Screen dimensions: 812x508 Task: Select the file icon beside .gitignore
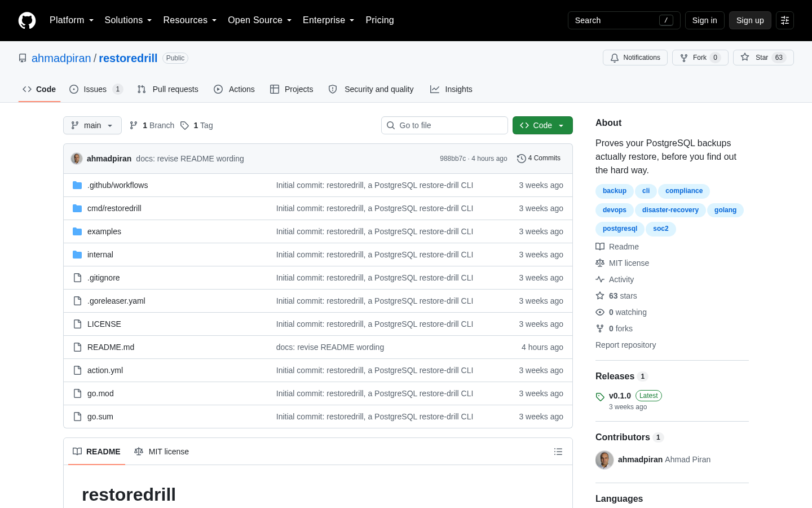pos(77,278)
